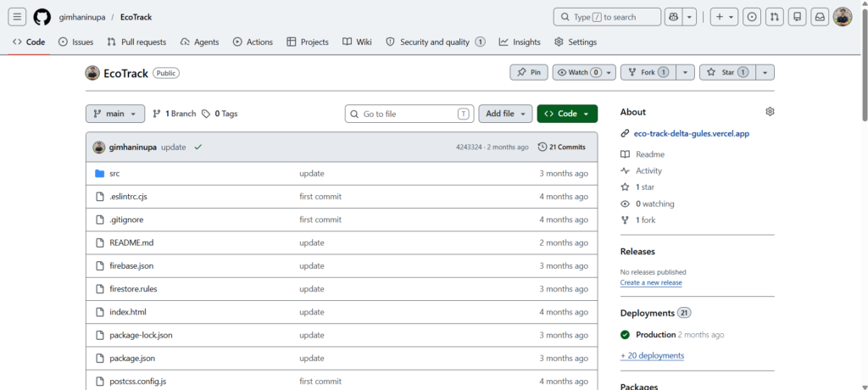Viewport: 868px width, 390px height.
Task: Click the file icon beside README.md
Action: click(100, 243)
